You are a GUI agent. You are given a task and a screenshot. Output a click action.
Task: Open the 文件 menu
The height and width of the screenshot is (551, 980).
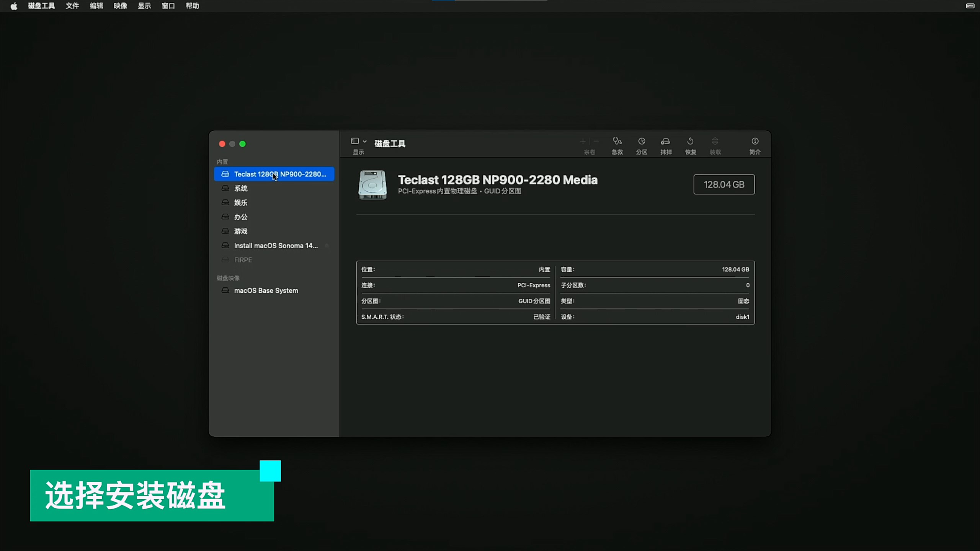(72, 6)
